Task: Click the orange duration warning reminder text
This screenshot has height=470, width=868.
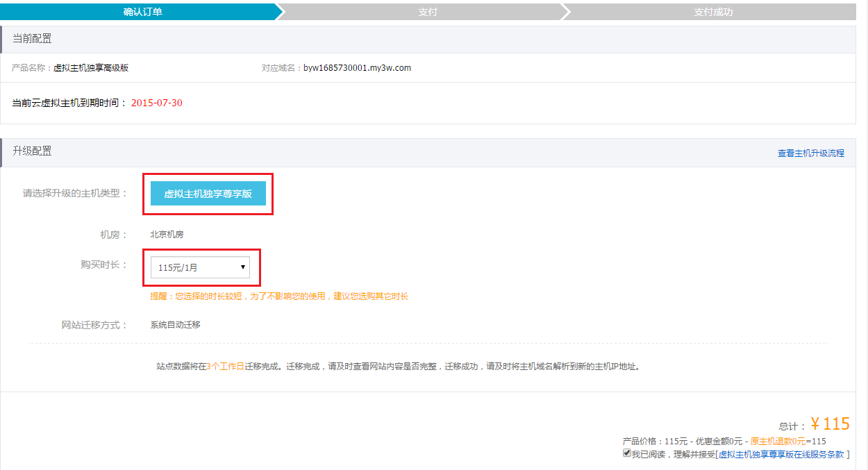Action: [x=279, y=296]
